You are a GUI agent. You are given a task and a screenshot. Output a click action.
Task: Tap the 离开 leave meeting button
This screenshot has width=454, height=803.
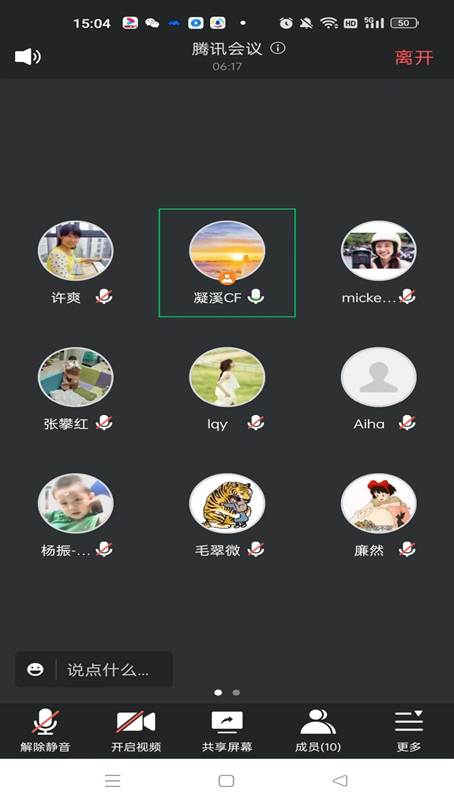pos(414,57)
